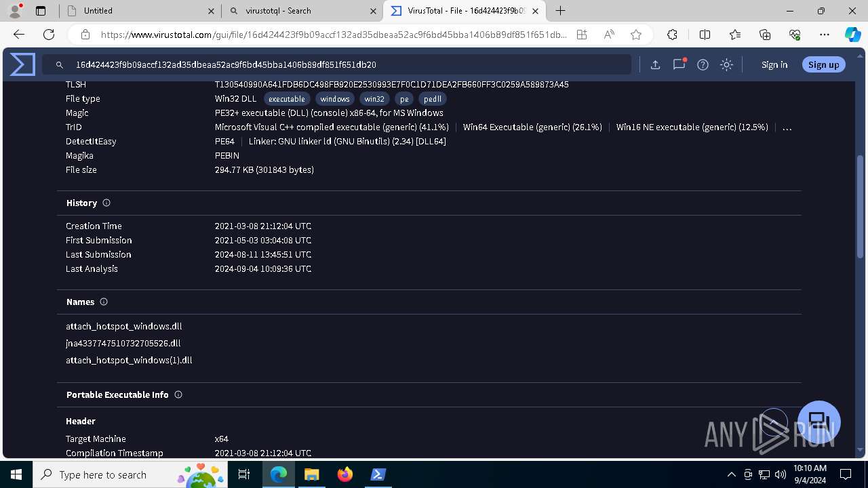Open the help question mark icon
The height and width of the screenshot is (488, 868).
point(703,64)
